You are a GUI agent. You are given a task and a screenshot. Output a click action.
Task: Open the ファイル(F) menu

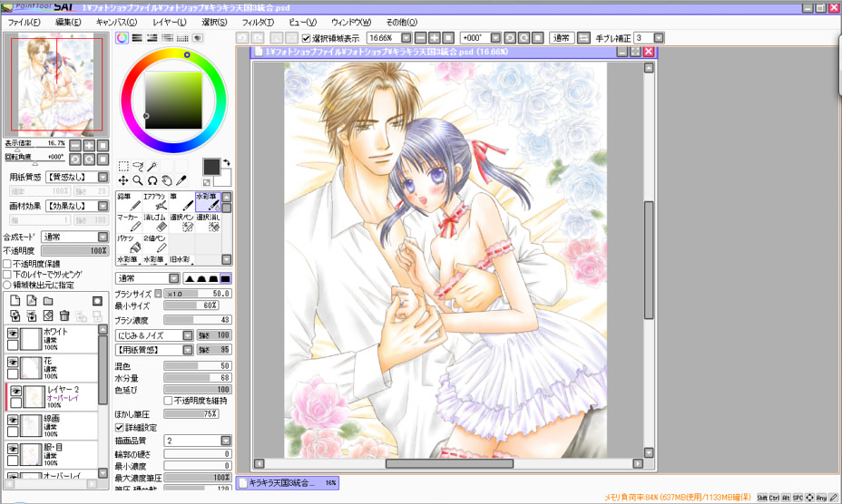(24, 22)
